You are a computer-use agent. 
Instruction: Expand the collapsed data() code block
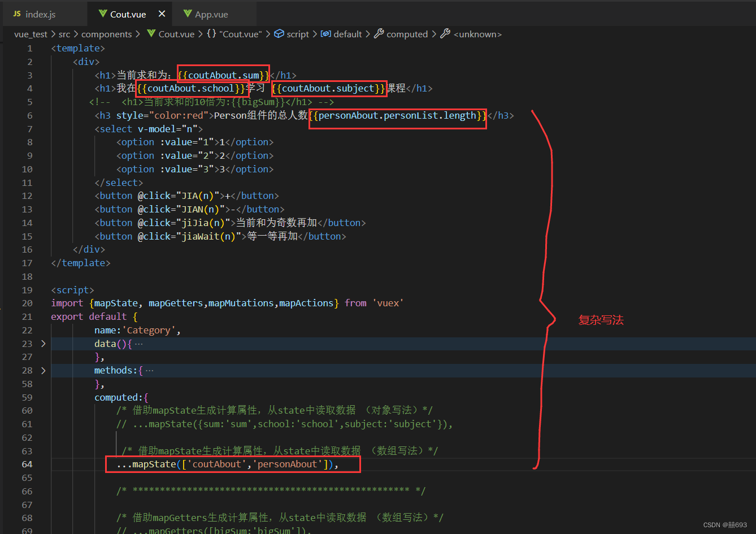[44, 343]
